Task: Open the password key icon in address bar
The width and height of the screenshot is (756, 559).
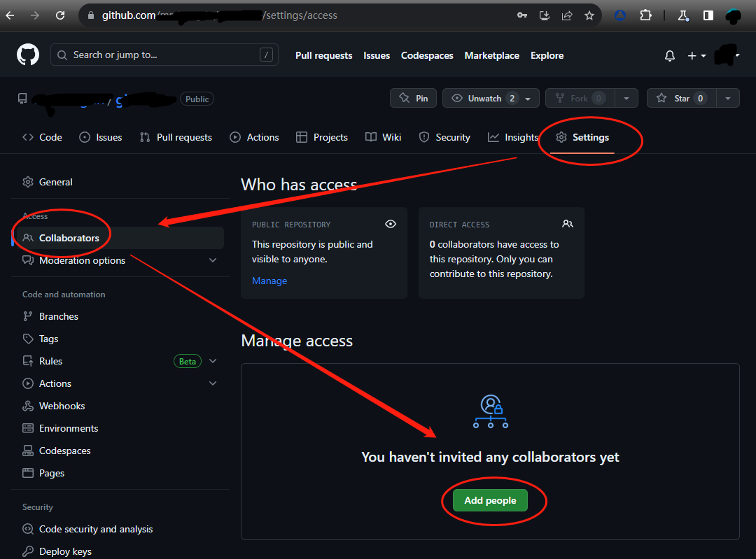Action: (x=522, y=15)
